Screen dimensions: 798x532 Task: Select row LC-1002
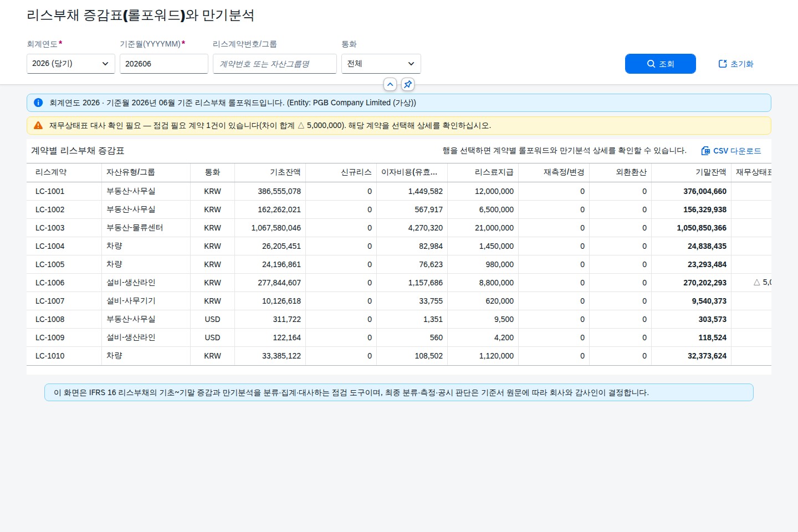pyautogui.click(x=399, y=209)
